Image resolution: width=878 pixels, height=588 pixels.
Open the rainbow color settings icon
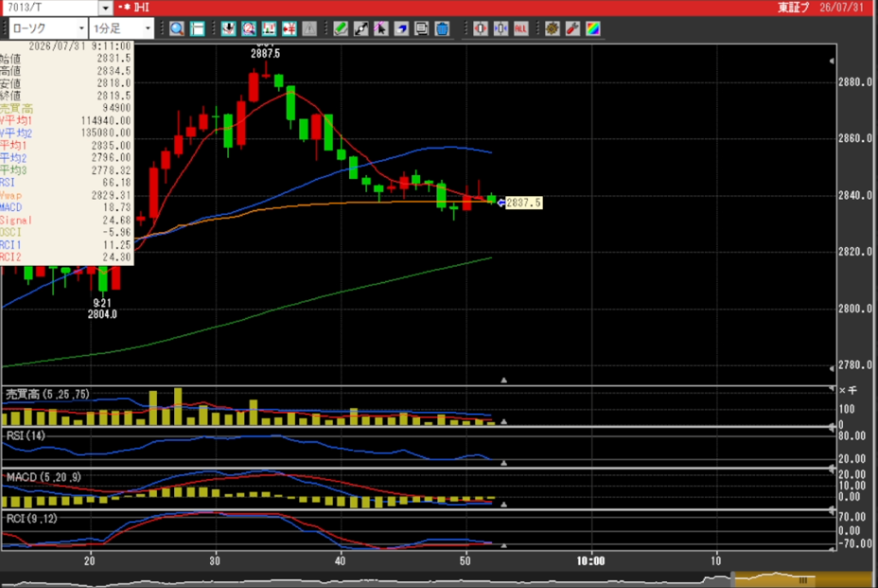pyautogui.click(x=593, y=28)
